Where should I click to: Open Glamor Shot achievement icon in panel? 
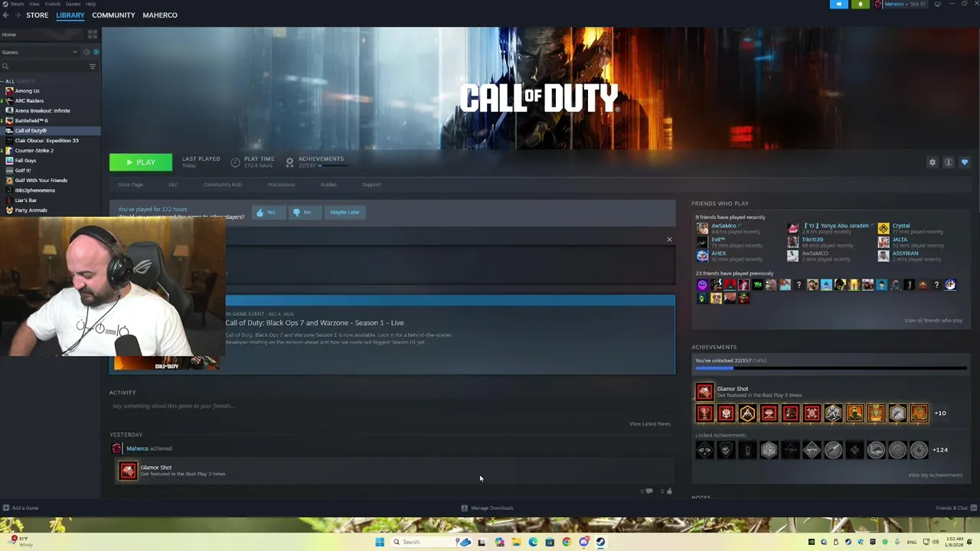point(704,392)
